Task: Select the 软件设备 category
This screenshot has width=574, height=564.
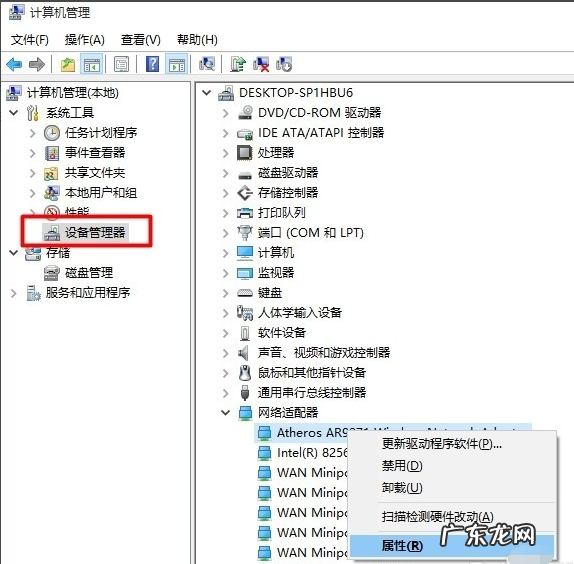Action: [282, 333]
